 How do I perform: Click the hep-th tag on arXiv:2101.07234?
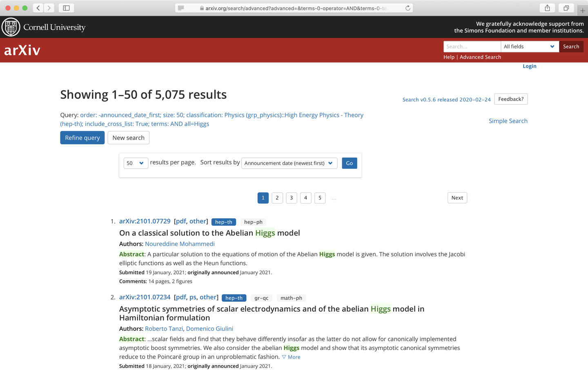tap(234, 298)
